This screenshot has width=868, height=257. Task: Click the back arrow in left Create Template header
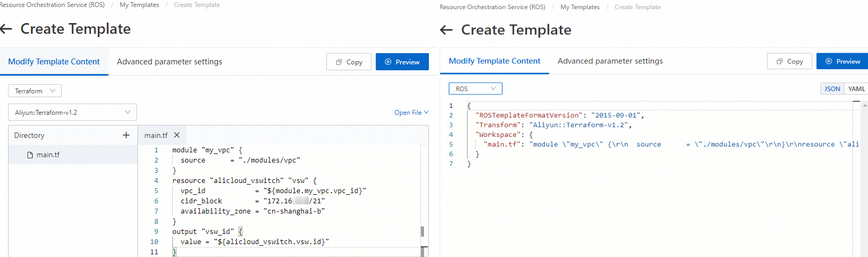pyautogui.click(x=6, y=29)
